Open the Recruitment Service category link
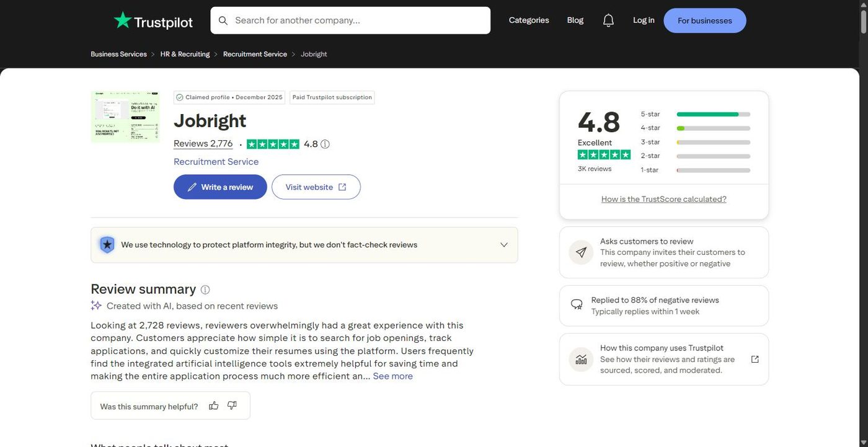The width and height of the screenshot is (868, 447). (x=216, y=162)
